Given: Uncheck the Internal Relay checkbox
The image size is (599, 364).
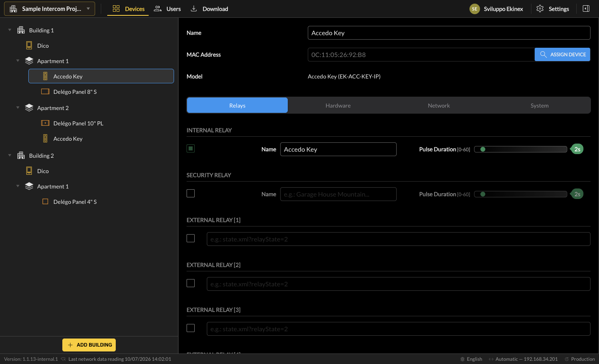Looking at the screenshot, I should pos(191,148).
